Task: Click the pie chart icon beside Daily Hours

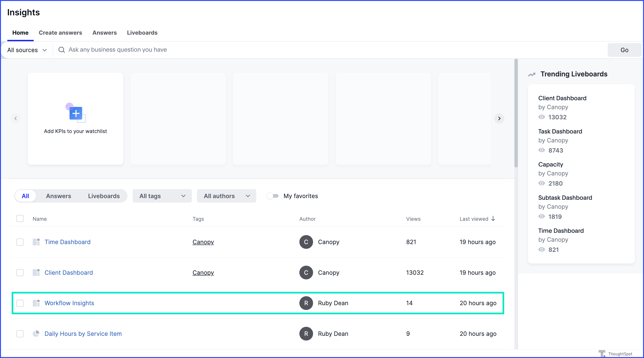Action: click(x=36, y=333)
